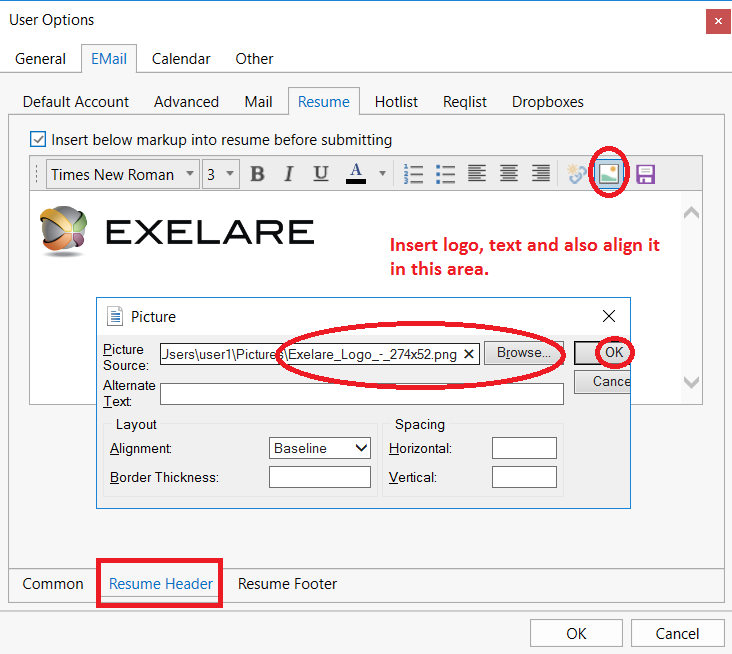This screenshot has width=732, height=654.
Task: Align text left in the editor
Action: coord(477,174)
